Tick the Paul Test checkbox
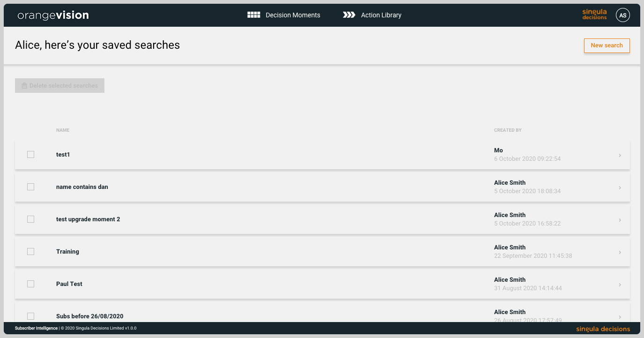Image resolution: width=644 pixels, height=338 pixels. click(30, 284)
